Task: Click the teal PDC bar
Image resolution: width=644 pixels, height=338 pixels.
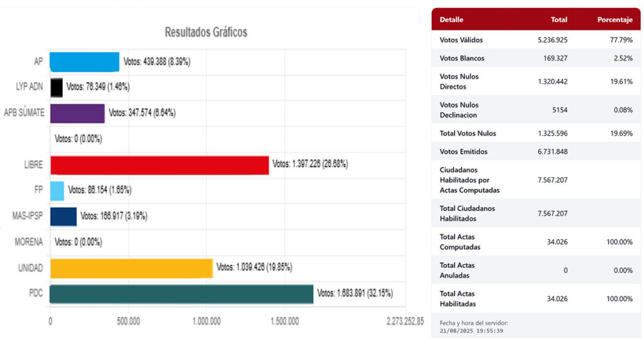Action: (181, 294)
